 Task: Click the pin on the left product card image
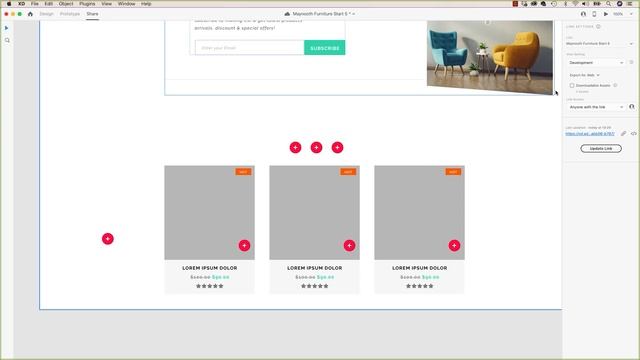point(244,246)
